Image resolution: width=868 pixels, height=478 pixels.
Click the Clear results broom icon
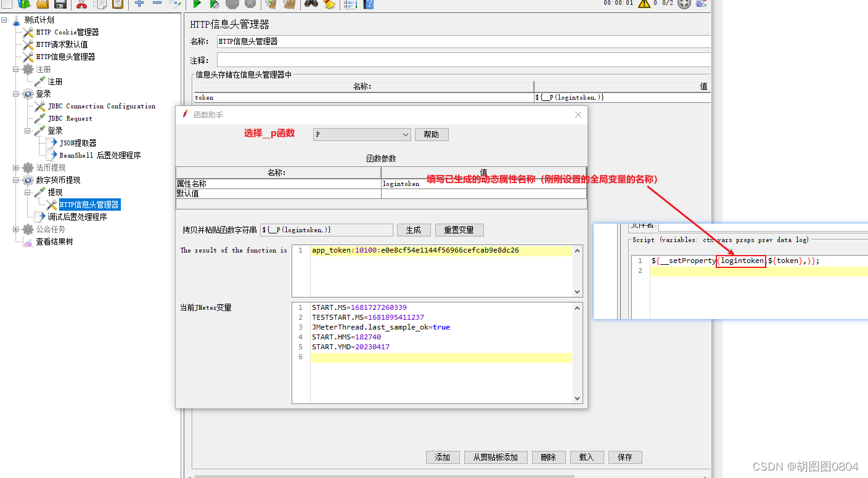click(x=269, y=5)
